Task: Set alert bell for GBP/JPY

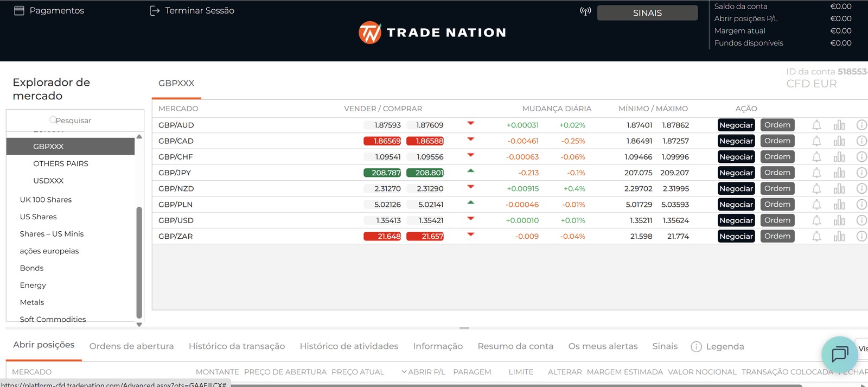Action: [x=816, y=173]
